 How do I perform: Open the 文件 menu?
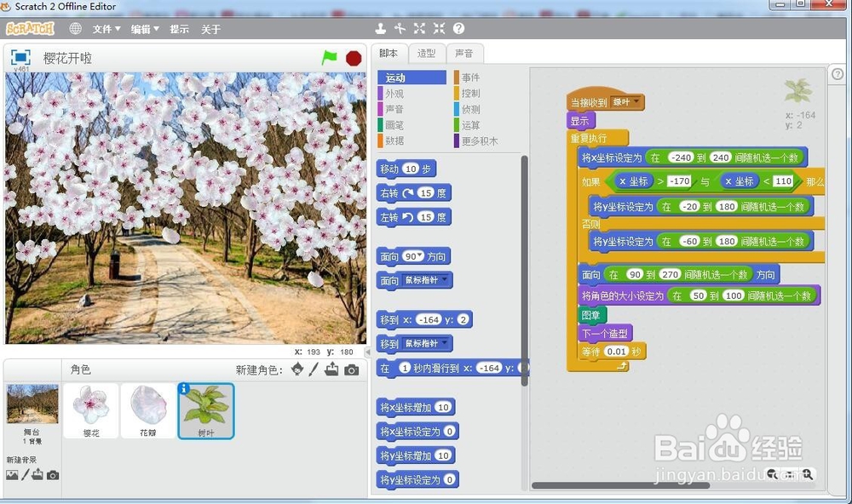tap(106, 29)
